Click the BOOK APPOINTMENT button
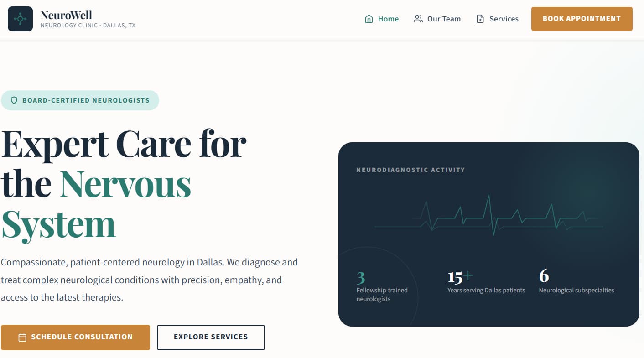This screenshot has width=644, height=358. pyautogui.click(x=581, y=19)
